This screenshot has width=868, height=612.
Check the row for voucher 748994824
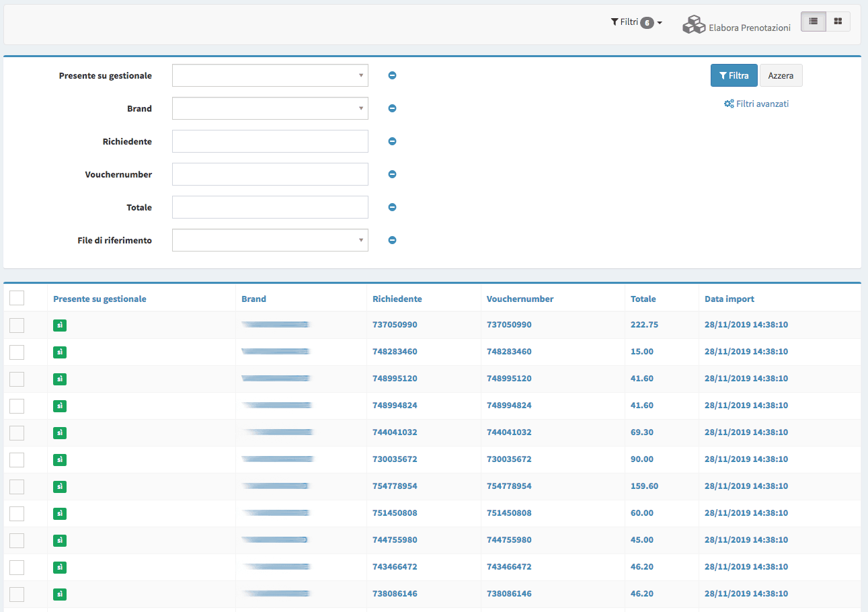click(17, 406)
